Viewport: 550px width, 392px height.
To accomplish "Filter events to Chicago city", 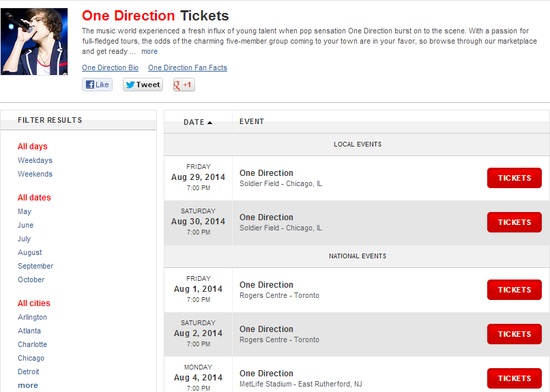I will click(x=31, y=359).
